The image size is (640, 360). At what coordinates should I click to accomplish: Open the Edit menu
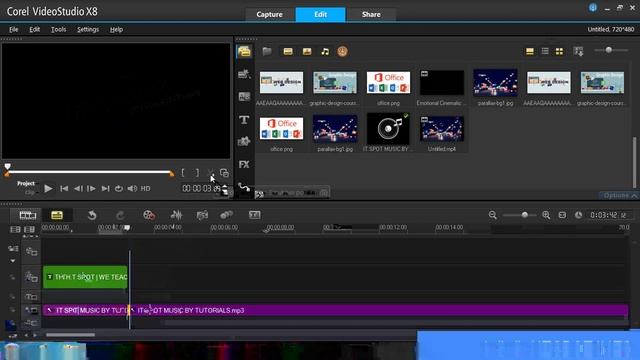click(x=34, y=29)
